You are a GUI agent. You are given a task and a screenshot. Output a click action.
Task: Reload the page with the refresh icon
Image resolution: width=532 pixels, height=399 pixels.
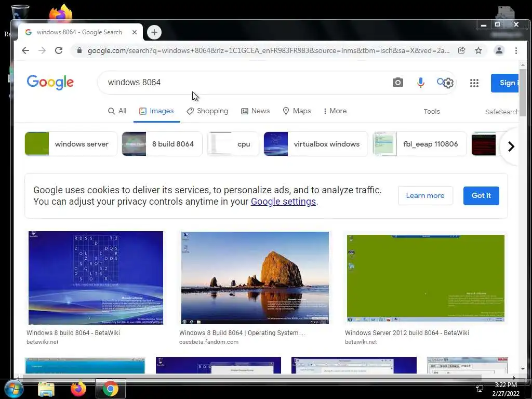click(59, 50)
